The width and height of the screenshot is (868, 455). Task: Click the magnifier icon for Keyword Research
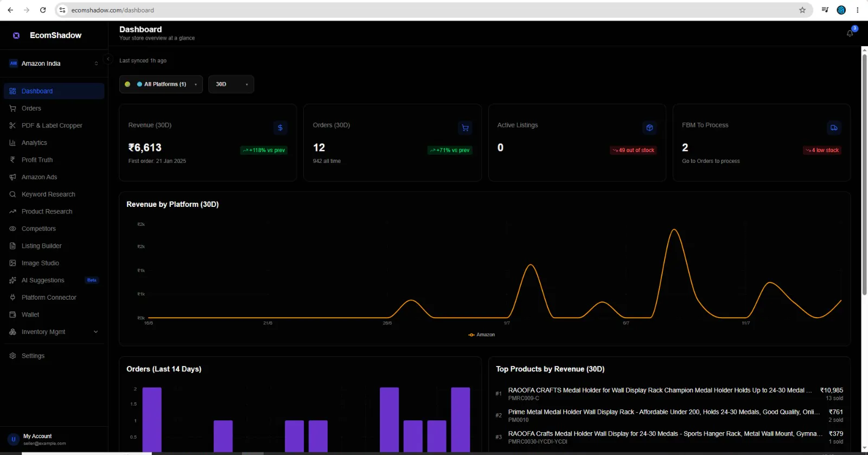12,194
